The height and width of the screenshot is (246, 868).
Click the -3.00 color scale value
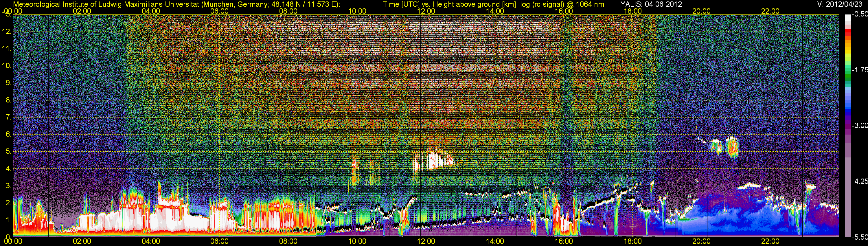(x=860, y=125)
